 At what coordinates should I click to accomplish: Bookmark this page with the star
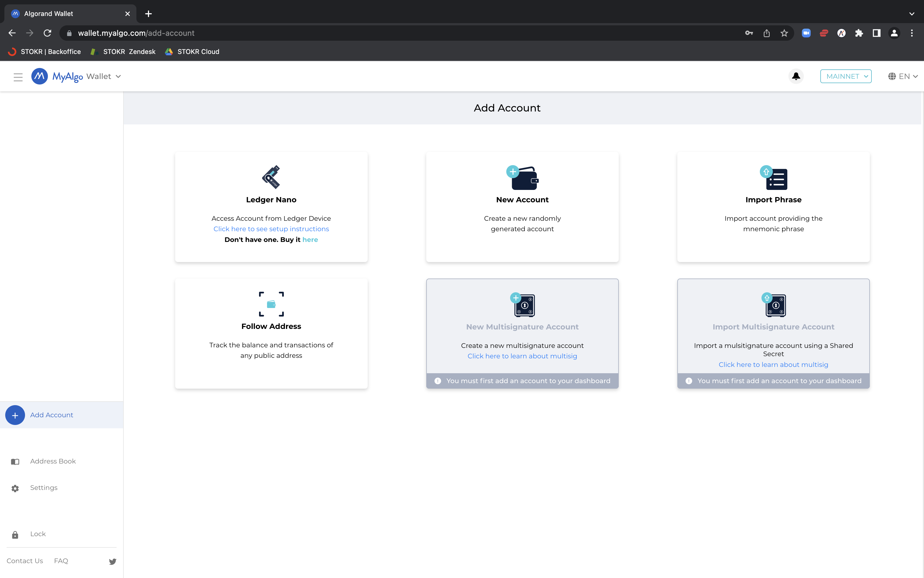[784, 33]
